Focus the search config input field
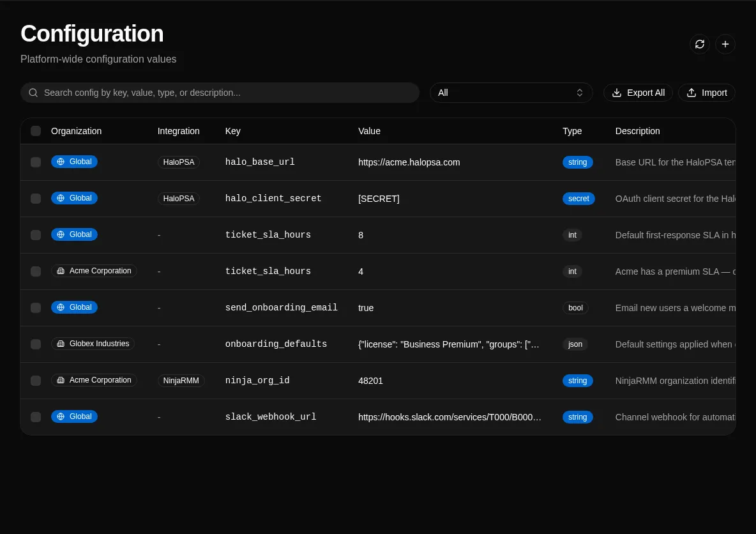This screenshot has width=756, height=534. click(220, 93)
